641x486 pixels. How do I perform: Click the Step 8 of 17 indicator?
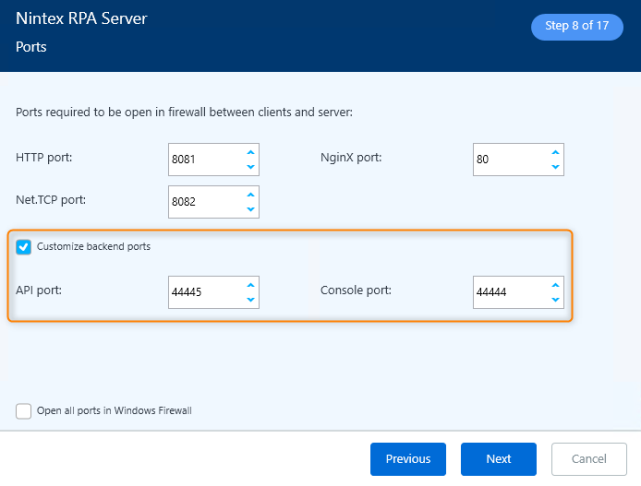577,27
